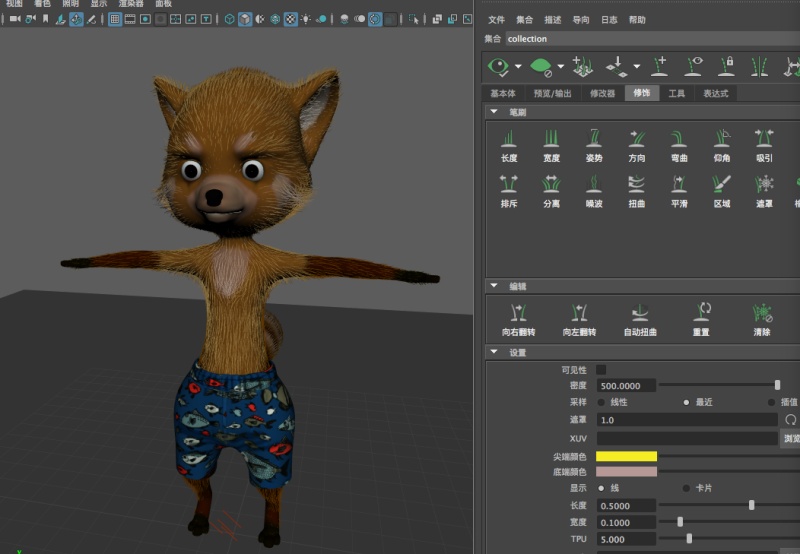Open the yellow tip color (尖端颜色) swatch

coord(626,456)
